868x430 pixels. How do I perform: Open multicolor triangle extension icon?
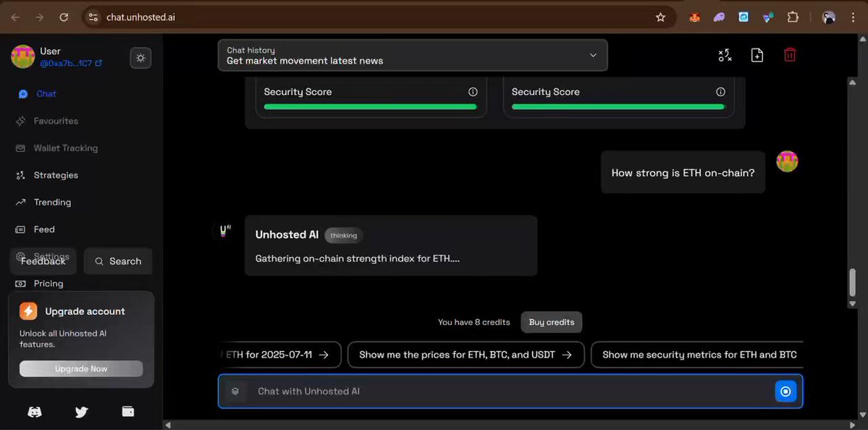pyautogui.click(x=768, y=17)
